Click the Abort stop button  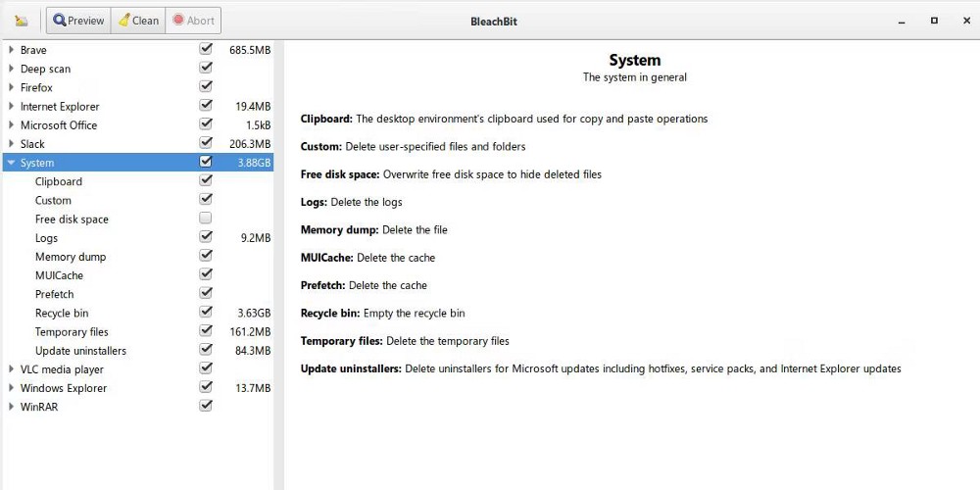pyautogui.click(x=193, y=21)
